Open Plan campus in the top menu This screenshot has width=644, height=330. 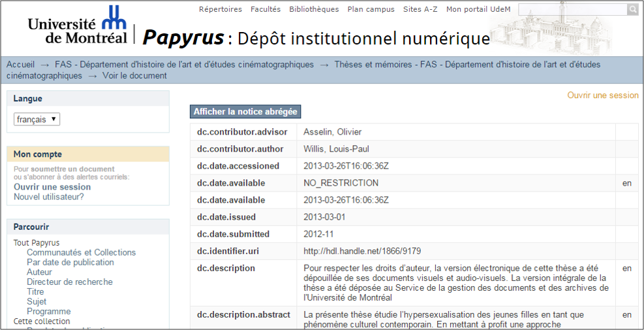coord(371,9)
